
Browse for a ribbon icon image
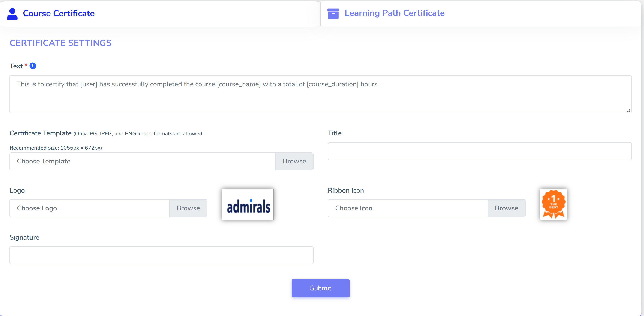click(506, 208)
